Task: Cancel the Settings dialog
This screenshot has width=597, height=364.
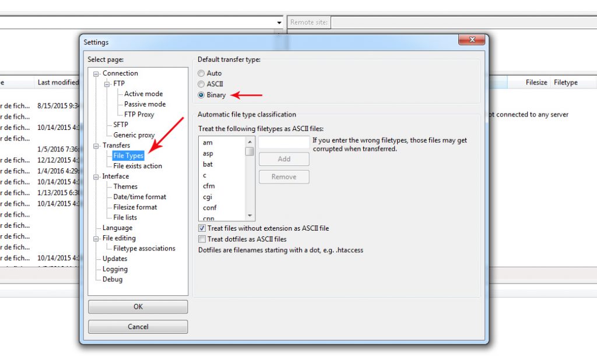Action: (138, 327)
